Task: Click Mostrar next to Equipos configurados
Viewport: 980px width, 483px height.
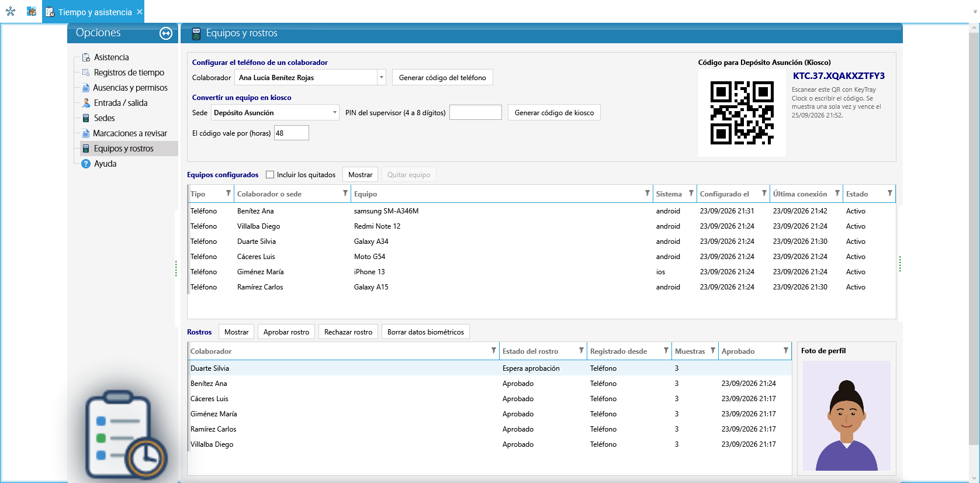Action: pyautogui.click(x=360, y=174)
